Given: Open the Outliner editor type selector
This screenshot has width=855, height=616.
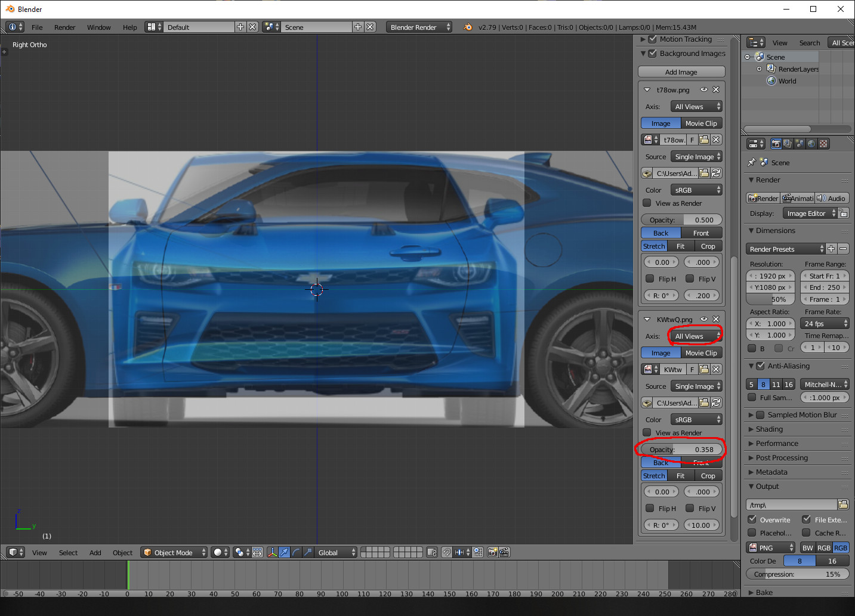Looking at the screenshot, I should [x=756, y=42].
